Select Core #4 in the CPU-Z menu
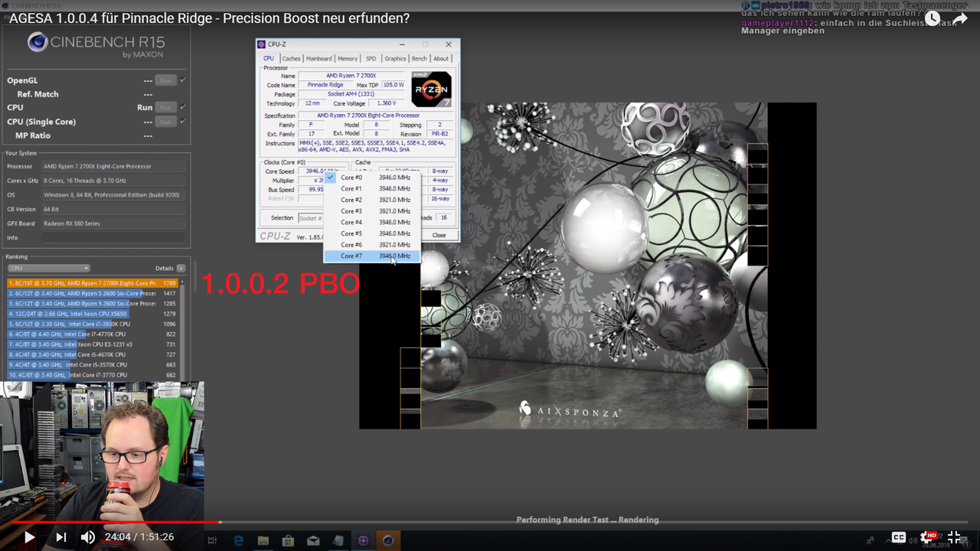The image size is (980, 551). point(372,223)
